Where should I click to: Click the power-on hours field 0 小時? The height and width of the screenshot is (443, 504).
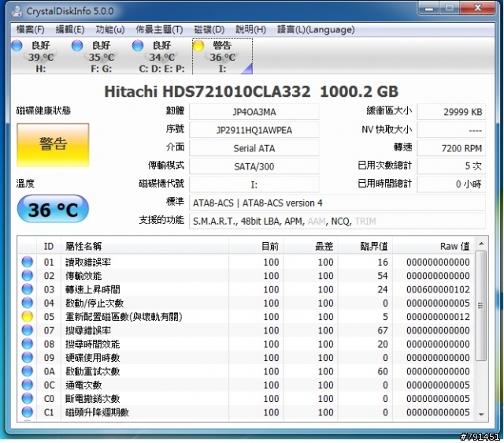451,184
